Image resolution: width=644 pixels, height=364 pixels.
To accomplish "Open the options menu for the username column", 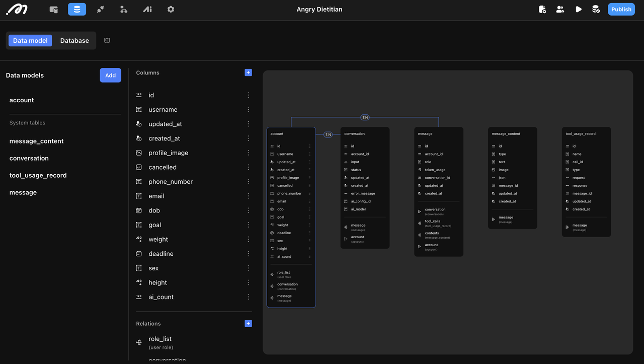I will [x=248, y=109].
